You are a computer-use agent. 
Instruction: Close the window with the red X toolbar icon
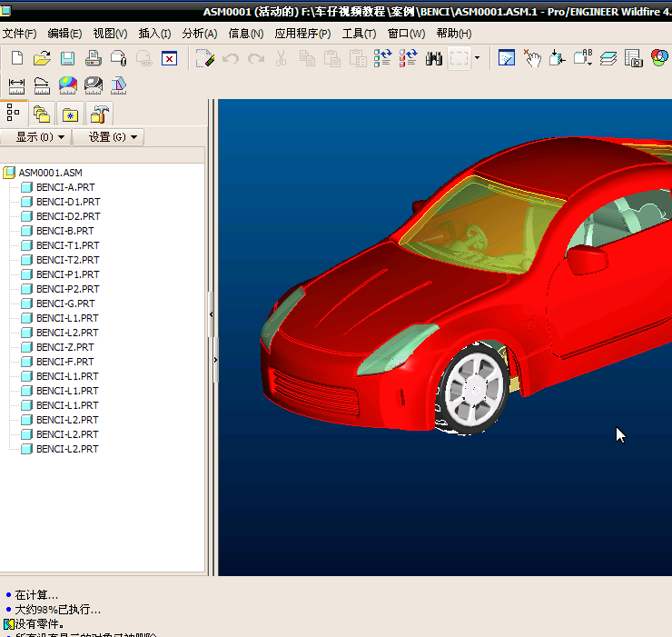169,58
